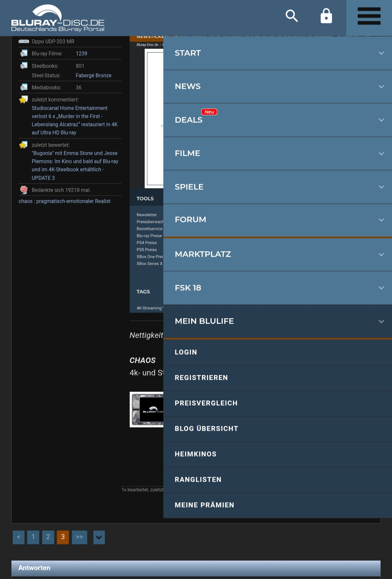Click the Bedankte sich rose icon
Image resolution: width=392 pixels, height=579 pixels.
pos(24,190)
